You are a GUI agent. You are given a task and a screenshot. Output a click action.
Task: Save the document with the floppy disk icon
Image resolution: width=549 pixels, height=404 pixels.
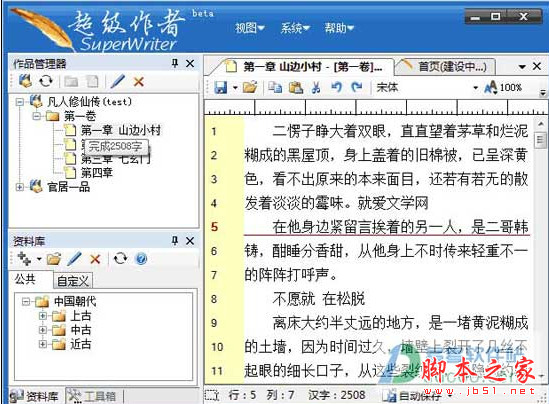[x=221, y=87]
